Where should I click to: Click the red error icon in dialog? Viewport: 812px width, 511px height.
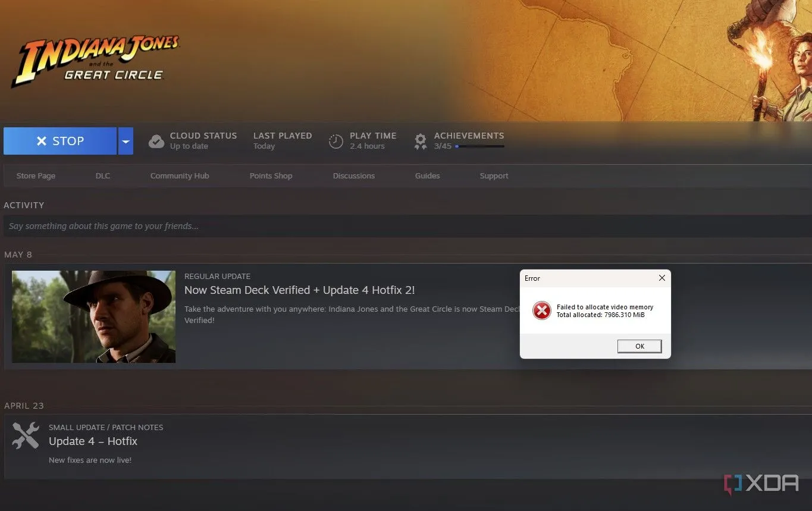click(541, 311)
